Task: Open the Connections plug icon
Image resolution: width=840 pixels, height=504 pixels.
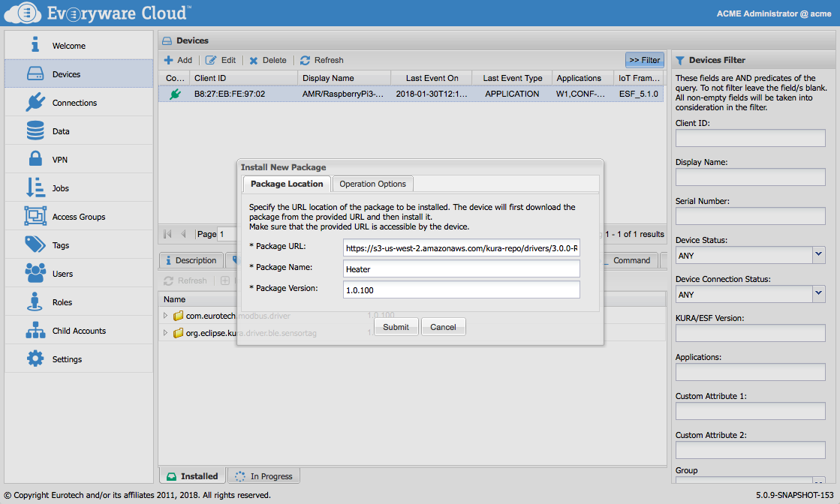Action: click(x=35, y=102)
